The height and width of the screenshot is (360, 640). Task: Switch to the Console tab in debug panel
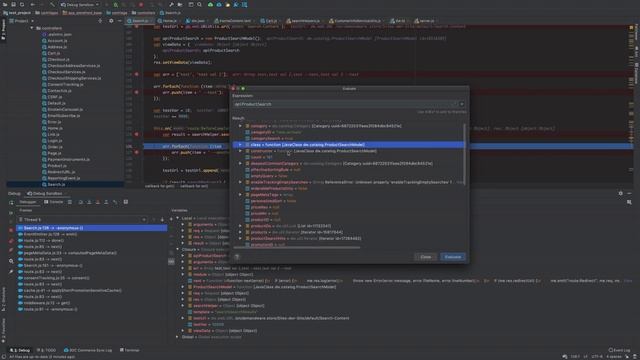[x=53, y=202]
